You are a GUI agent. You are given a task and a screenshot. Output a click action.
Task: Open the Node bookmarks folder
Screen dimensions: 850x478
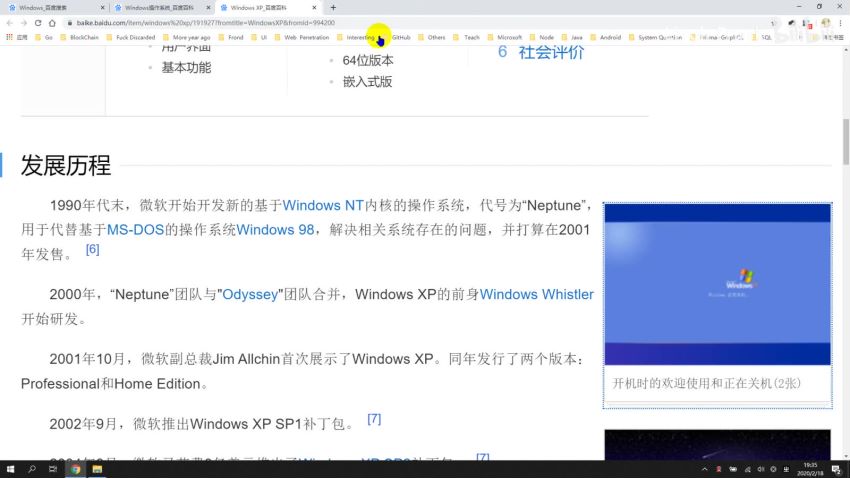tap(542, 37)
